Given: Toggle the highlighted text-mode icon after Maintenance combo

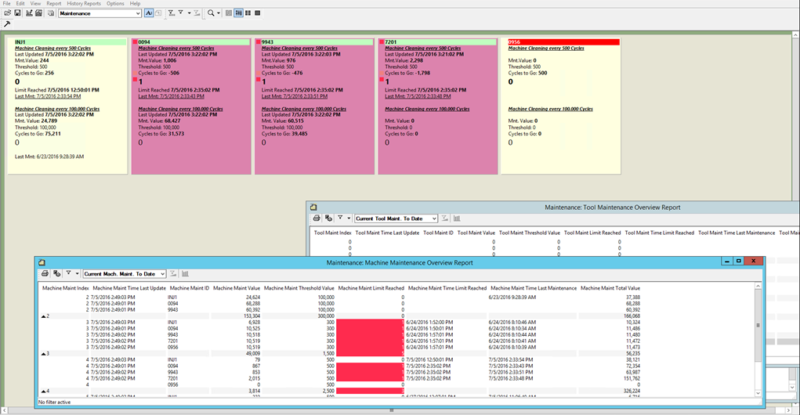Looking at the screenshot, I should click(x=149, y=13).
